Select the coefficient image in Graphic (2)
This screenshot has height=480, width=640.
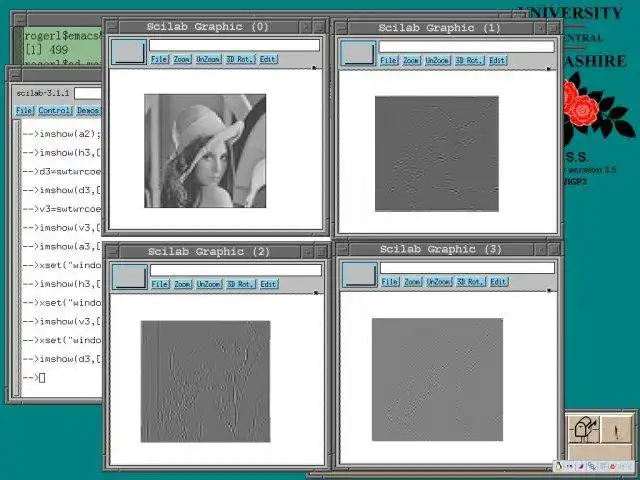pos(205,381)
